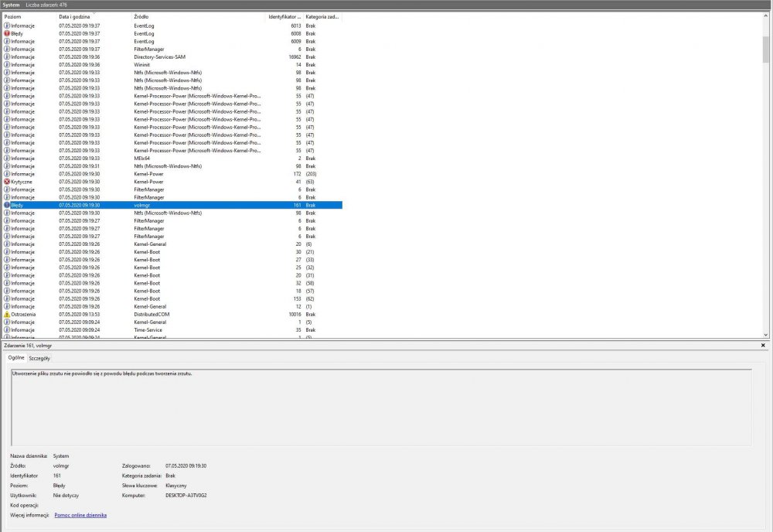Viewport: 773px width, 532px height.
Task: Click the info icon of Time-Service event
Action: coord(7,330)
